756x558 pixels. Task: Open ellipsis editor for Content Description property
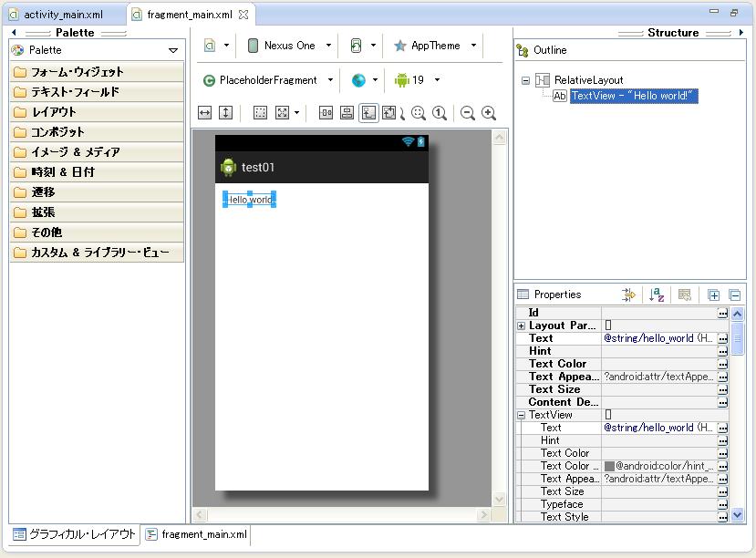click(722, 402)
